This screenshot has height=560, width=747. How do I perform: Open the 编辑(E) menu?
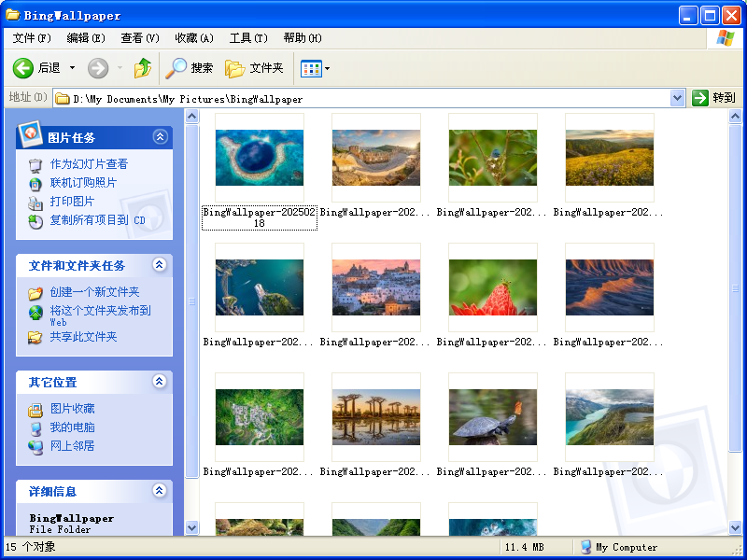tap(86, 38)
